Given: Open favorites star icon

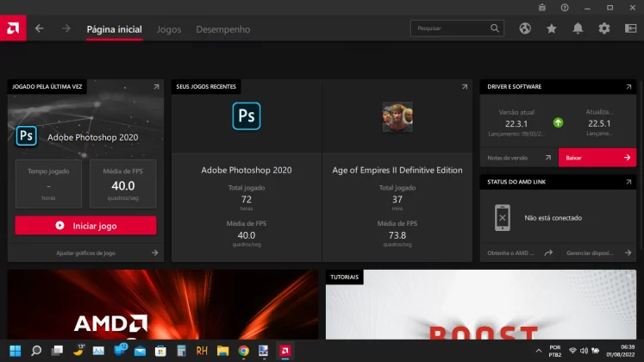Looking at the screenshot, I should click(x=552, y=28).
